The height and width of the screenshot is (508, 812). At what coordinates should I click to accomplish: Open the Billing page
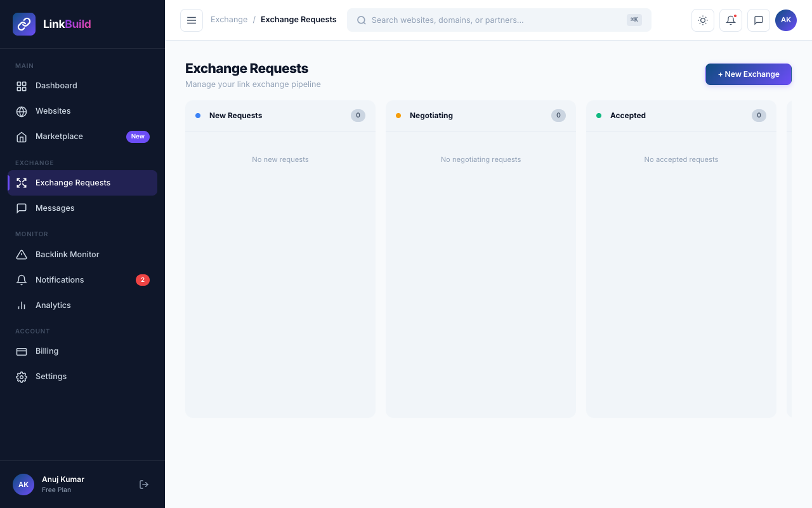[82, 351]
